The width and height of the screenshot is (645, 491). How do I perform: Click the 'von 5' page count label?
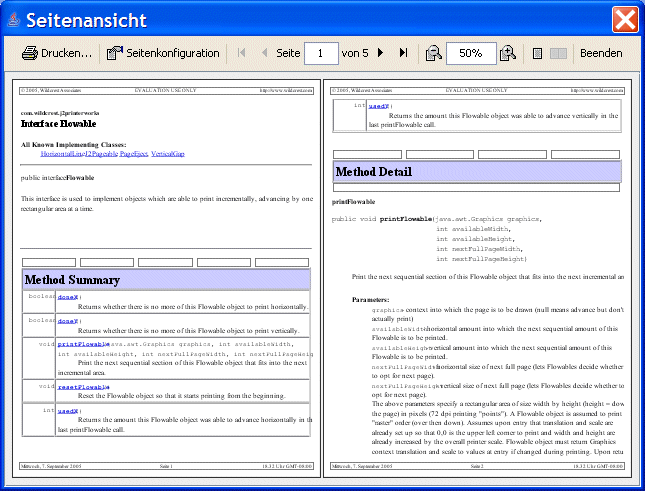(355, 53)
